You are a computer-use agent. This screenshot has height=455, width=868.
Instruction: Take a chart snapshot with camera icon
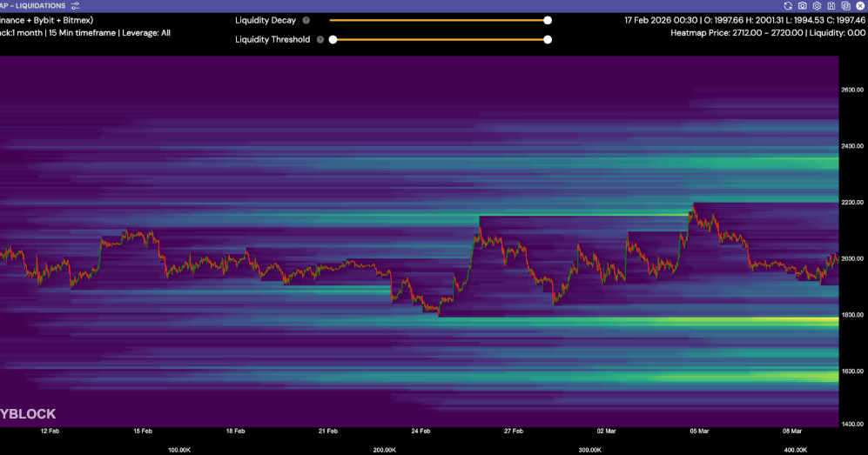tap(802, 5)
